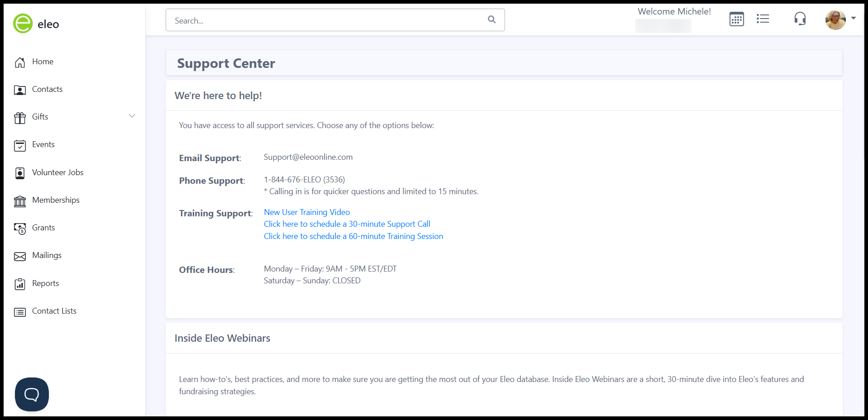Click the Memberships building icon
This screenshot has height=420, width=868.
coord(20,201)
